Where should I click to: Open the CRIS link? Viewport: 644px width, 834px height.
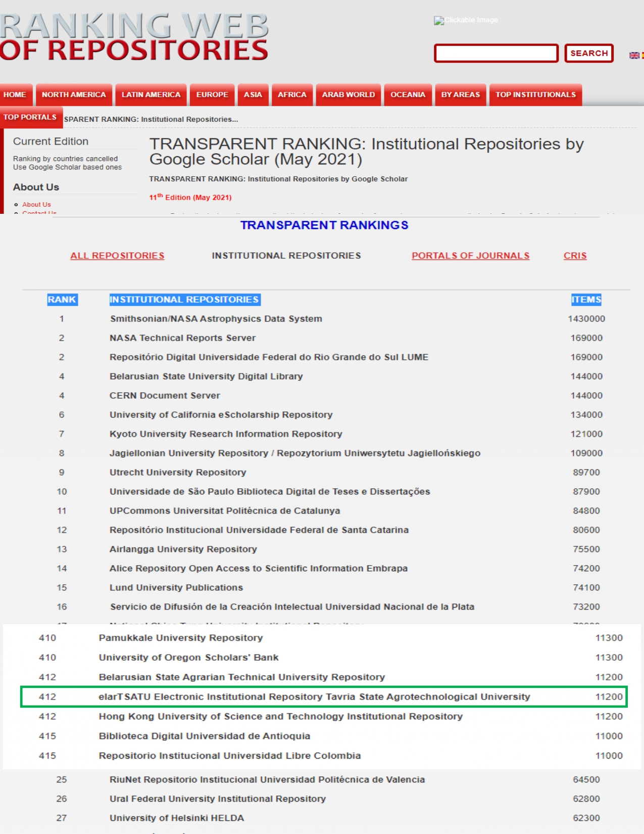575,256
